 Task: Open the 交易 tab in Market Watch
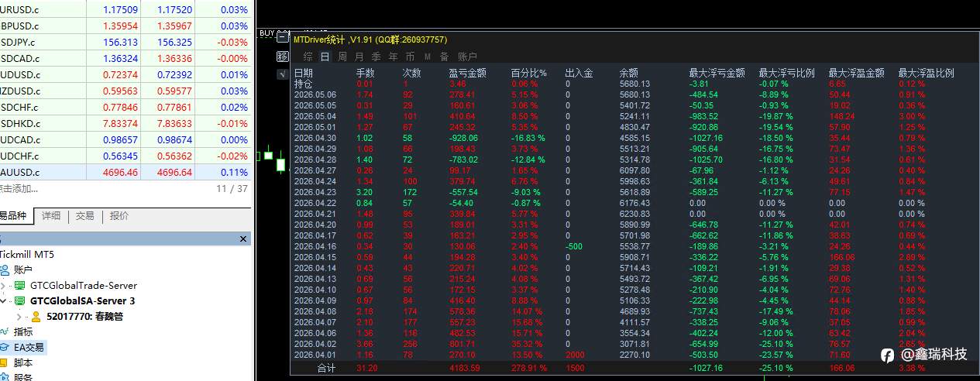[x=85, y=216]
